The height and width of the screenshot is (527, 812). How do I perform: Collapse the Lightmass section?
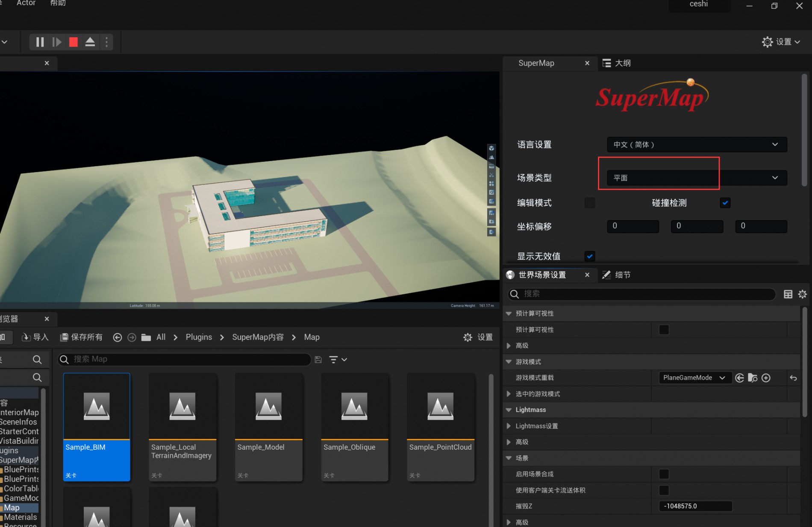(509, 410)
